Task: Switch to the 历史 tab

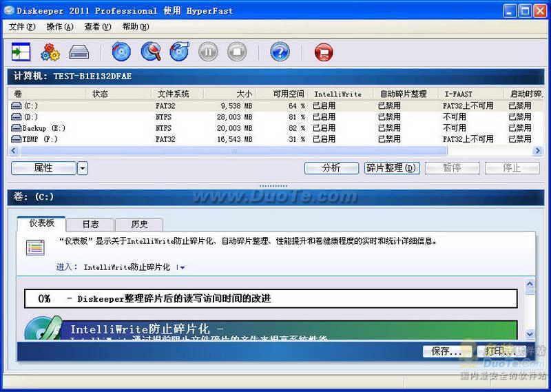Action: 139,225
